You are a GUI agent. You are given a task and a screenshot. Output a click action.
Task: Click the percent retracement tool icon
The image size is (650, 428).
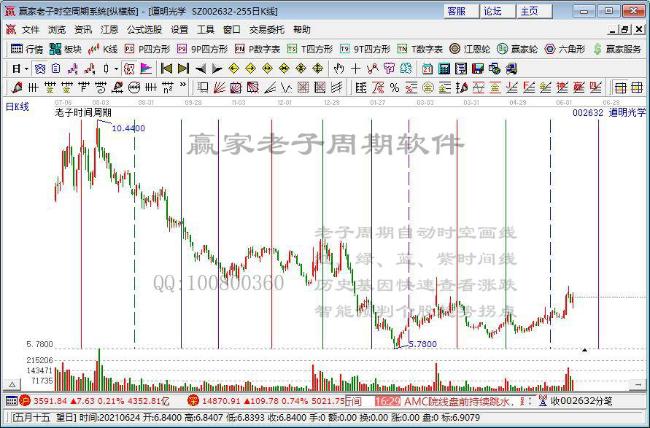[x=394, y=88]
